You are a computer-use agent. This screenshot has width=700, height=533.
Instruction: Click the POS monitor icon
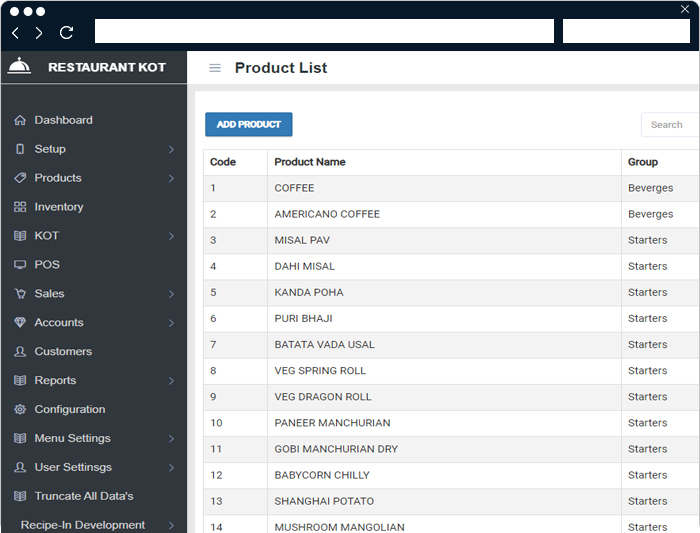(20, 265)
